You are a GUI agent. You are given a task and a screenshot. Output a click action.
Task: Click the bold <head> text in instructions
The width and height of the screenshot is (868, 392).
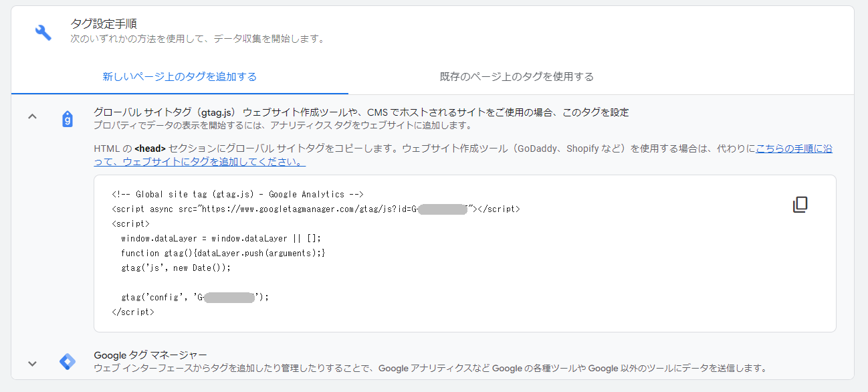point(150,149)
